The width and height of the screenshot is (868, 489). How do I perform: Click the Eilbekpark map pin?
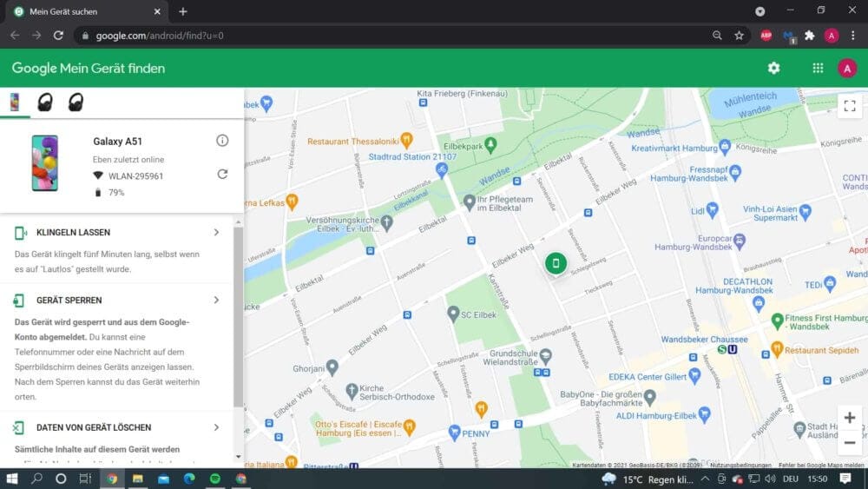(490, 145)
